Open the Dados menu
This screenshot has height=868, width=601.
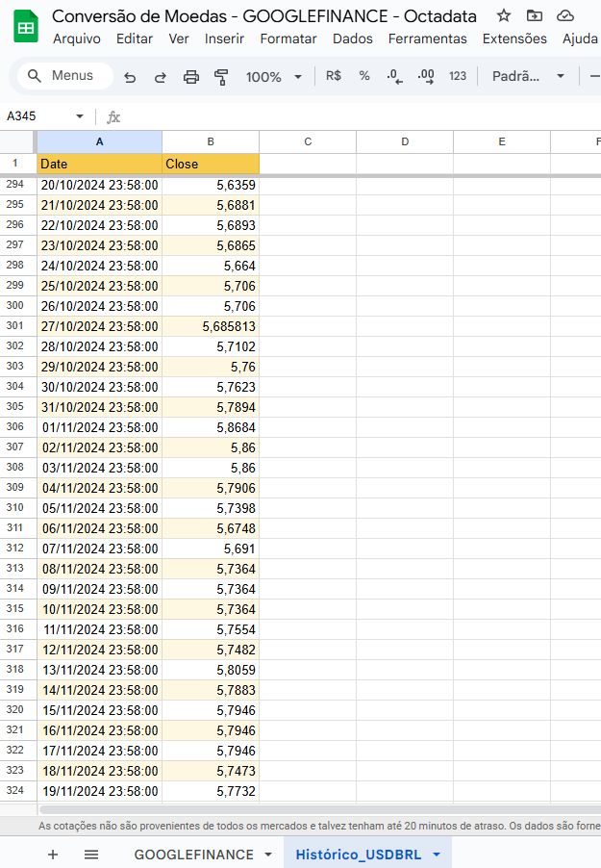352,38
